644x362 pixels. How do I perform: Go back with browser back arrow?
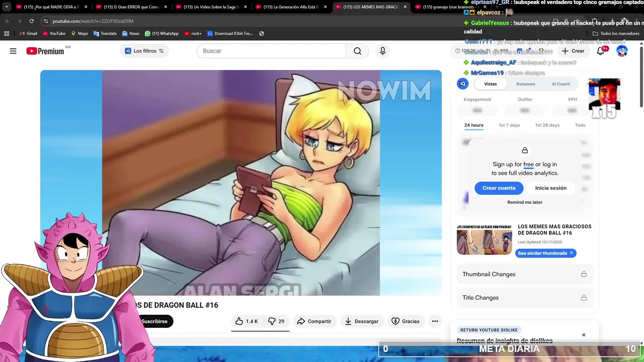(7, 21)
